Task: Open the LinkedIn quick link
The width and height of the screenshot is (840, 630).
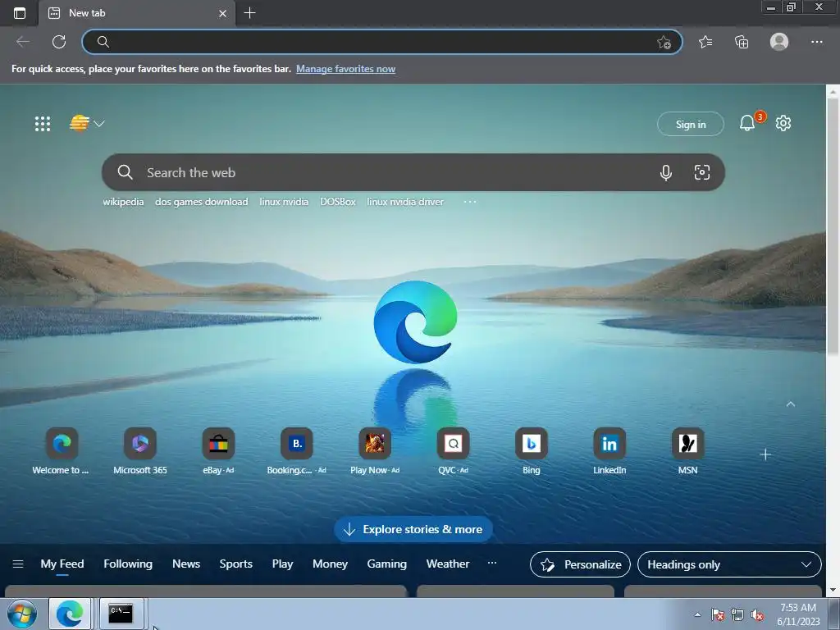Action: [x=609, y=452]
